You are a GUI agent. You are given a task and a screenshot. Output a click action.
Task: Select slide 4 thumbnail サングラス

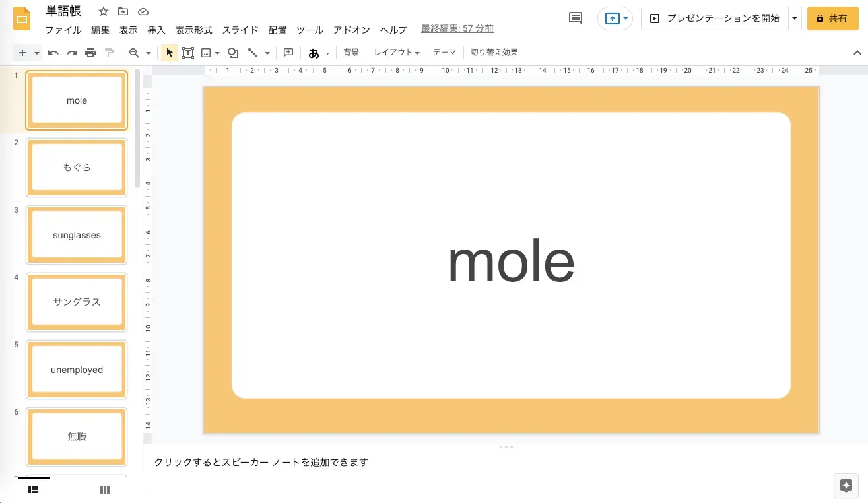(x=77, y=302)
